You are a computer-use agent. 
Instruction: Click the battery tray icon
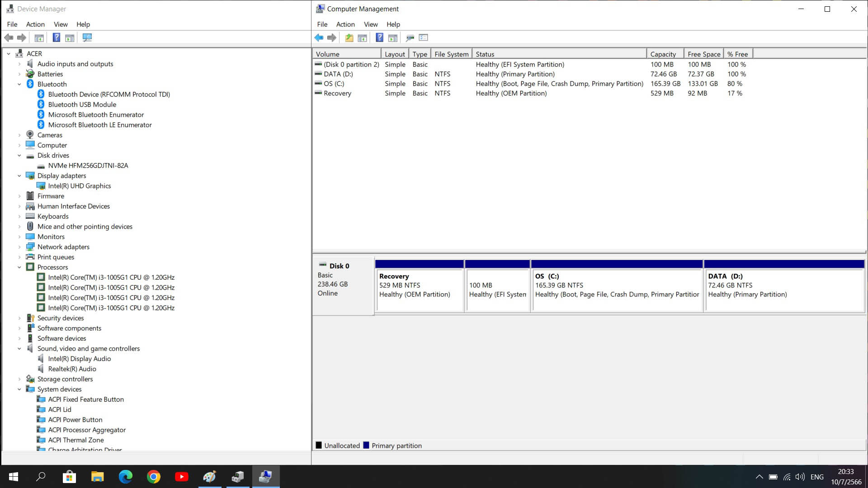(x=774, y=477)
